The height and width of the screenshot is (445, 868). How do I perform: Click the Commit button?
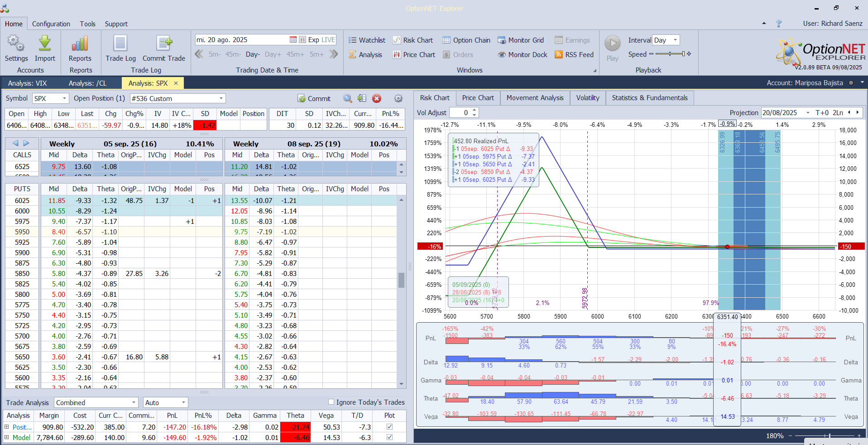point(314,99)
